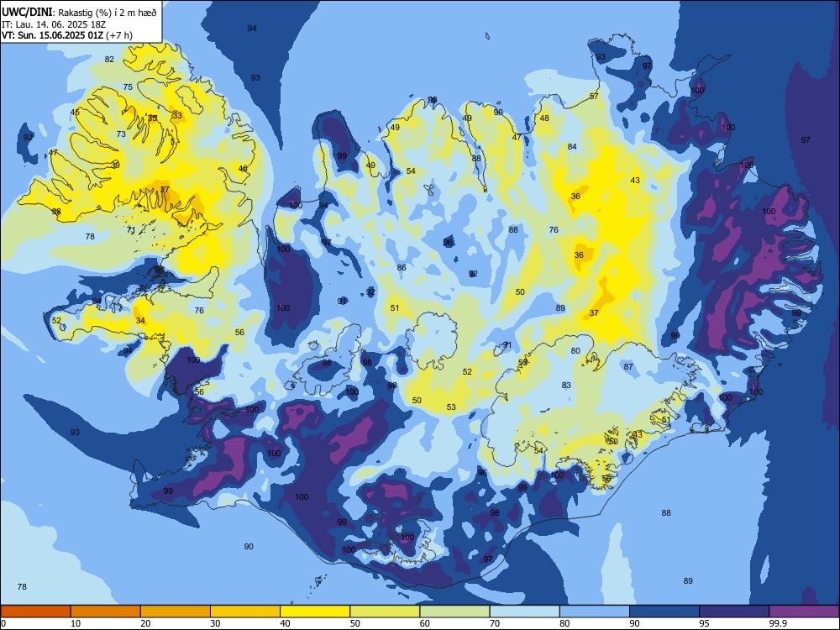Click the 30–40 golden legend swatch
Screen dimensions: 840x630
245,612
